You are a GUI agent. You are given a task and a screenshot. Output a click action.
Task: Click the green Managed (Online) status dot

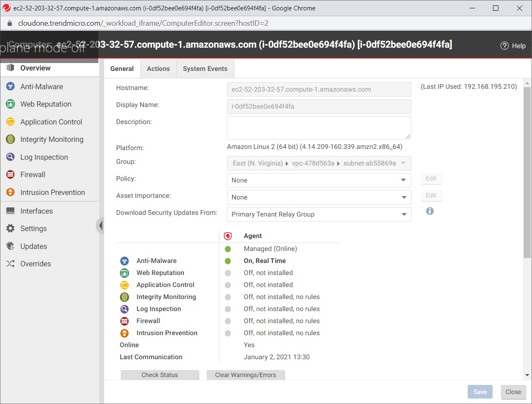point(227,249)
